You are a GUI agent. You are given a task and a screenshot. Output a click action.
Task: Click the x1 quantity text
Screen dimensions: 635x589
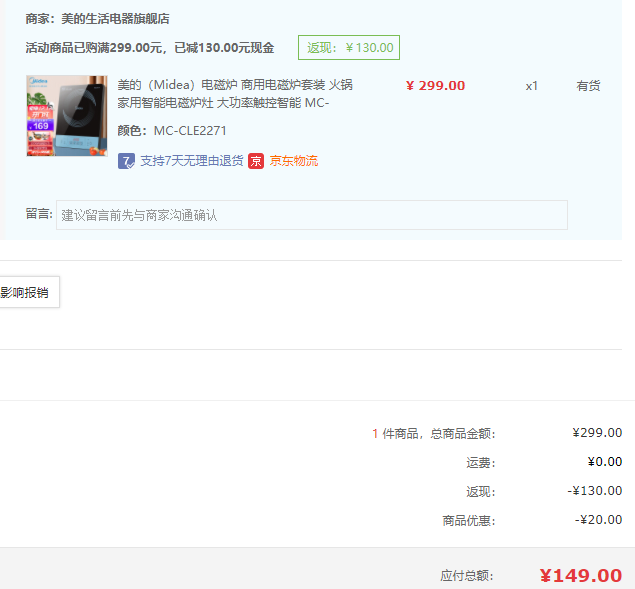click(x=532, y=86)
